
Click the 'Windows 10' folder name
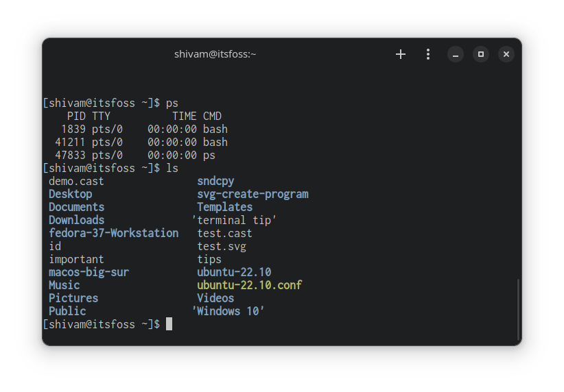(x=229, y=311)
